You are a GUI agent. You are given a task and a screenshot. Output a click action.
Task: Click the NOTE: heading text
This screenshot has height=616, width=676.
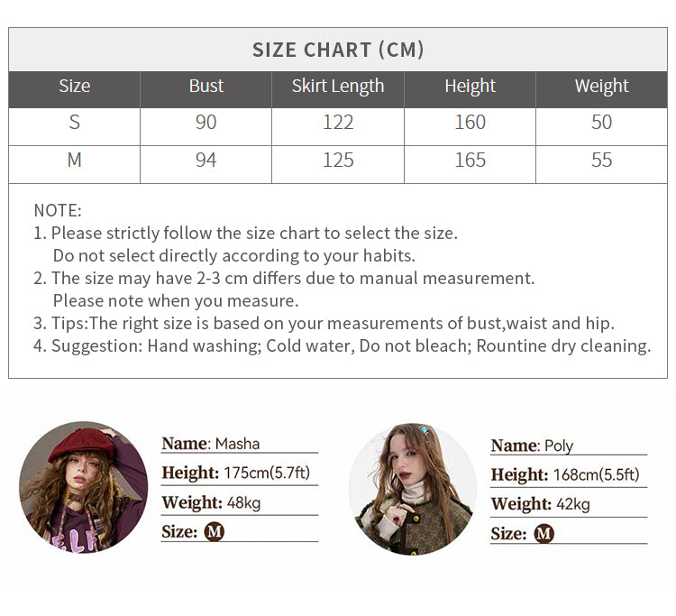point(58,210)
